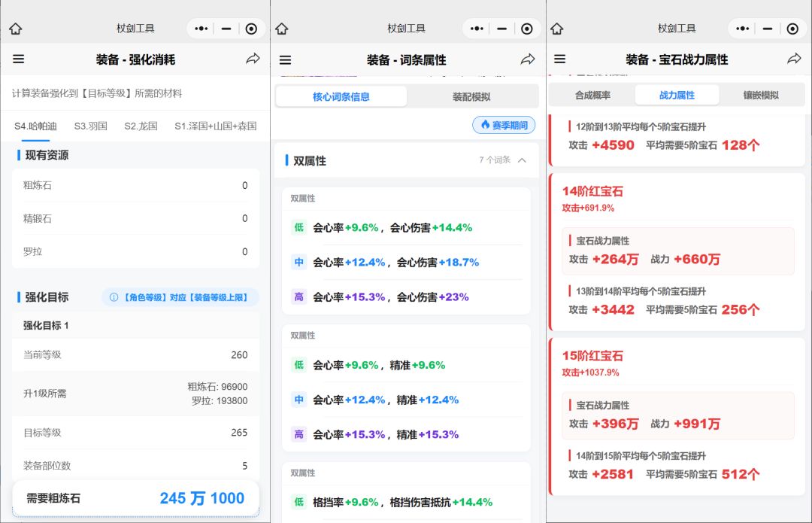This screenshot has height=523, width=812.
Task: Click 7 个词条 count label
Action: 495,160
